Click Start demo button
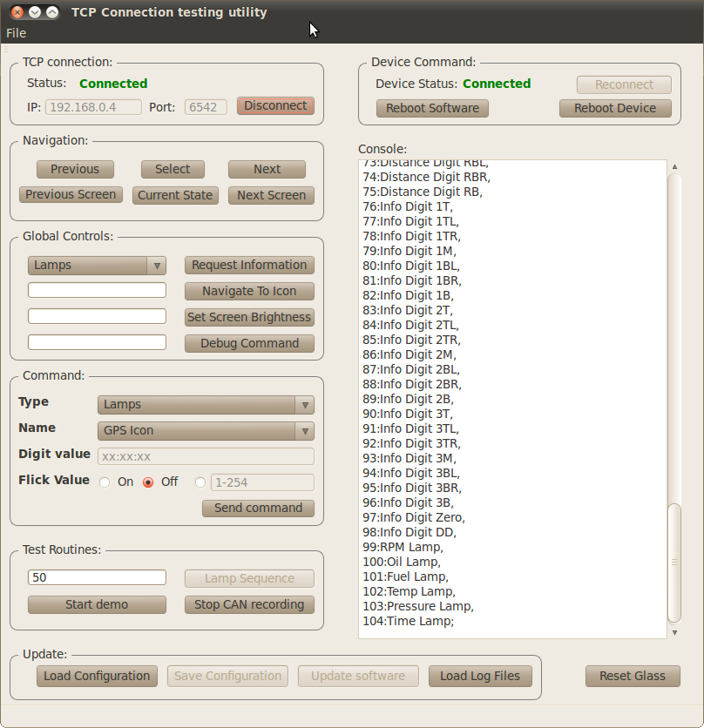This screenshot has width=704, height=728. [97, 604]
